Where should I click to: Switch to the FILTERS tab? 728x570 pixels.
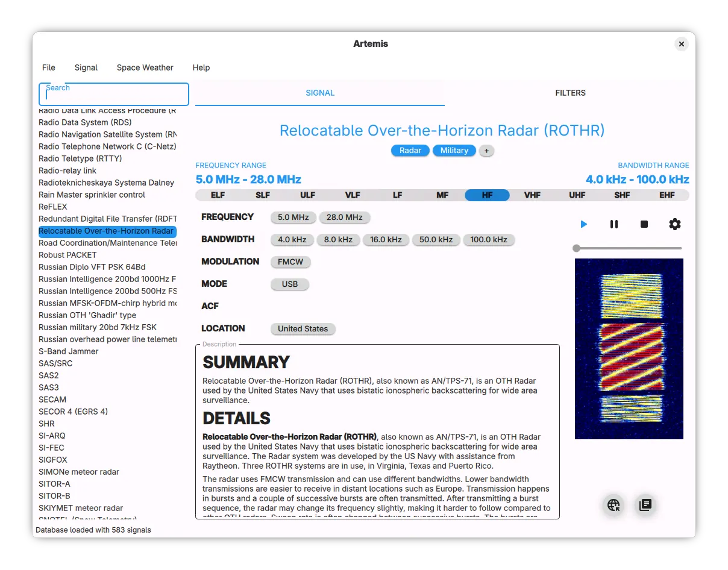point(570,93)
